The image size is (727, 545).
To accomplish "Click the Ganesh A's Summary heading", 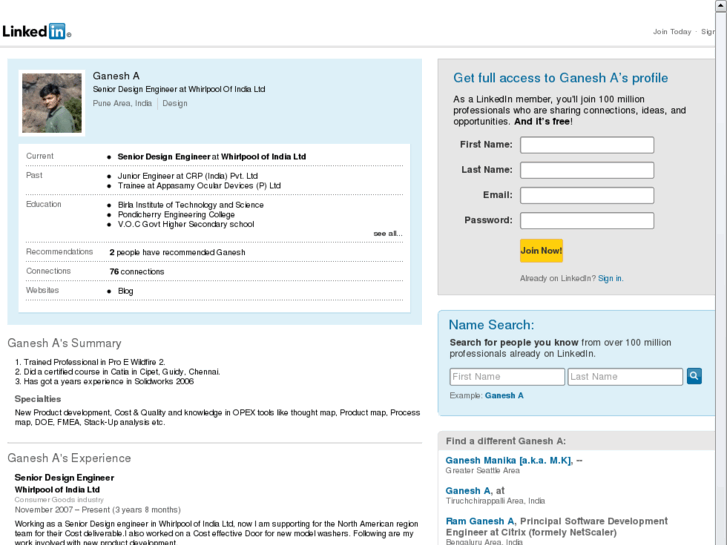I will (64, 343).
